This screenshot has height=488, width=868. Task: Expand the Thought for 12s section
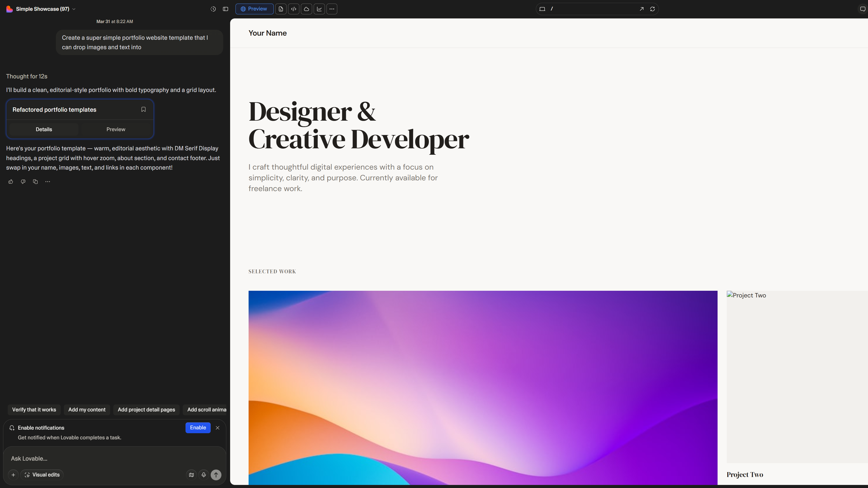(x=27, y=76)
